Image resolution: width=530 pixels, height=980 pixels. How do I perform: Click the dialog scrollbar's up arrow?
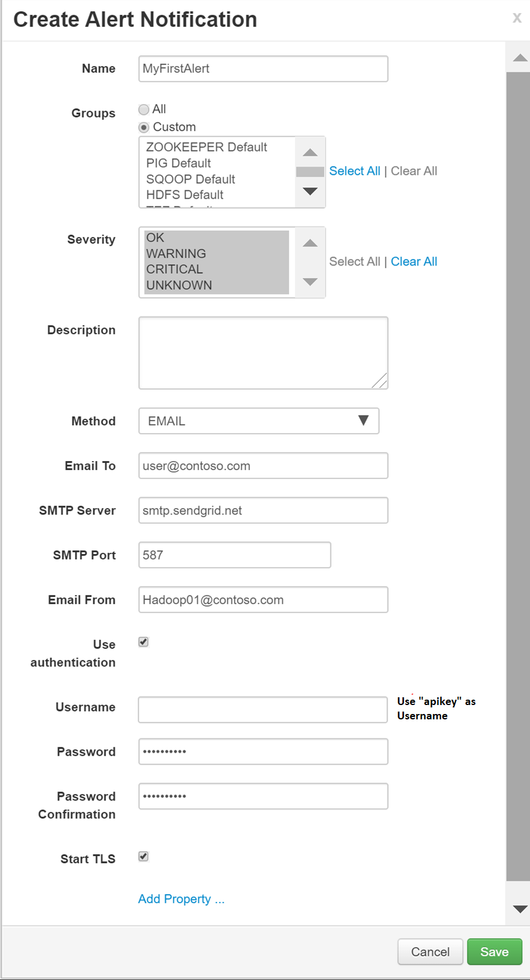point(519,57)
